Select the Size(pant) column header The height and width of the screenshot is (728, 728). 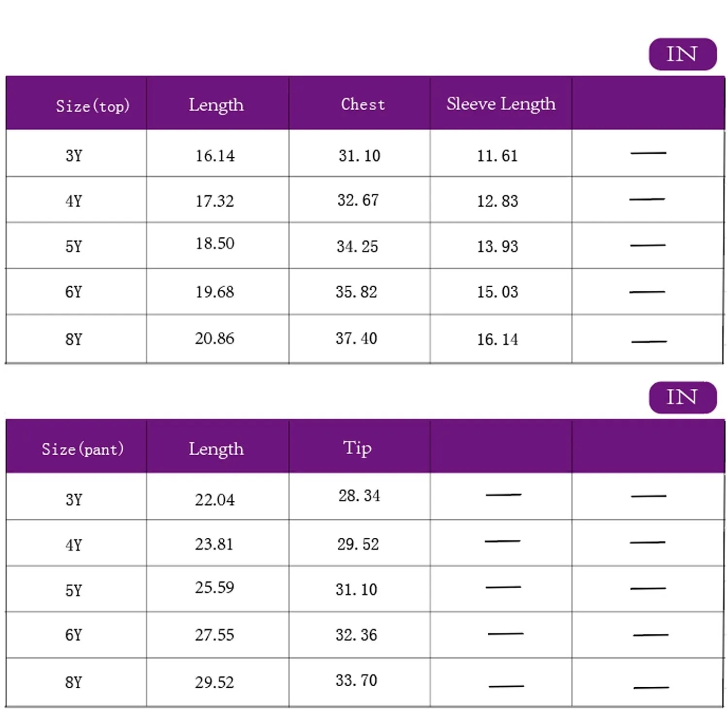[x=83, y=449]
